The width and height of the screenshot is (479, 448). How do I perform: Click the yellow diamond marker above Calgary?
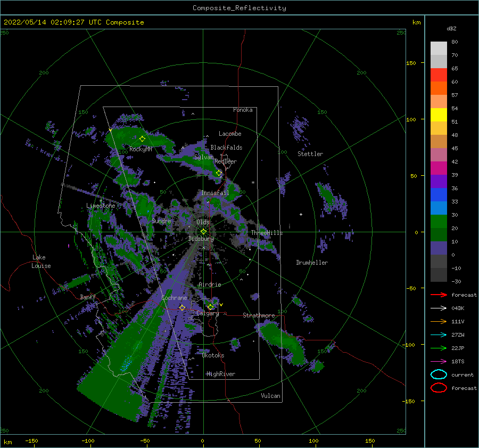coord(210,307)
